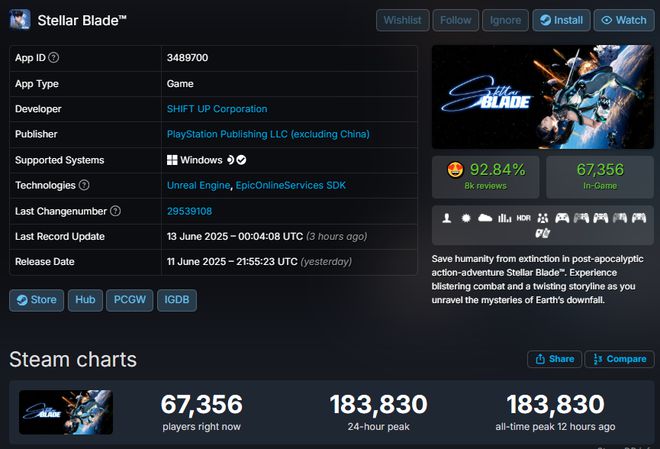Open the Hub button

pyautogui.click(x=85, y=300)
